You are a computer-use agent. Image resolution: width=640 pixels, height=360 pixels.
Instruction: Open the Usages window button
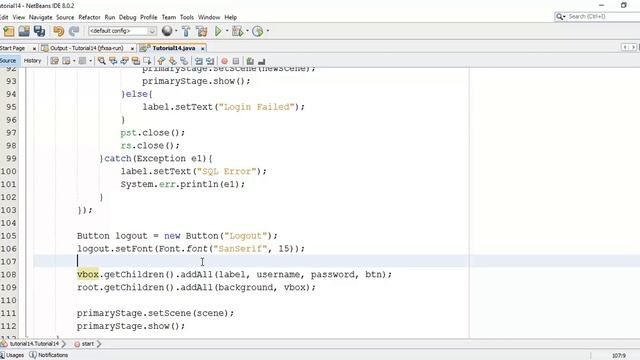[12, 355]
